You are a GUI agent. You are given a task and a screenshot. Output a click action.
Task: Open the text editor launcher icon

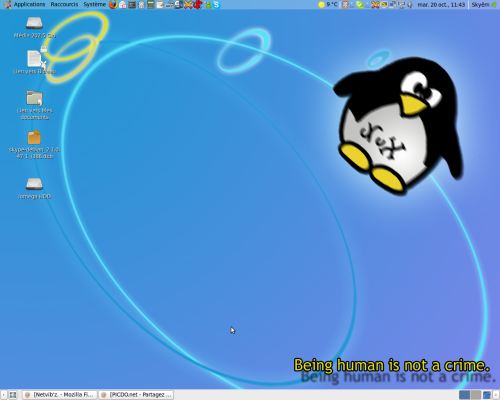click(x=160, y=5)
